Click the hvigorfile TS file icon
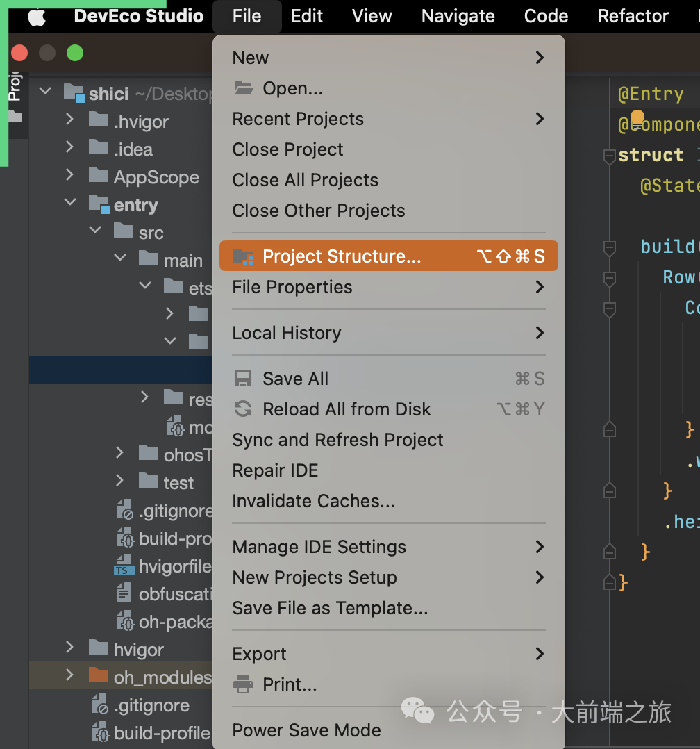Image resolution: width=700 pixels, height=749 pixels. 124,567
